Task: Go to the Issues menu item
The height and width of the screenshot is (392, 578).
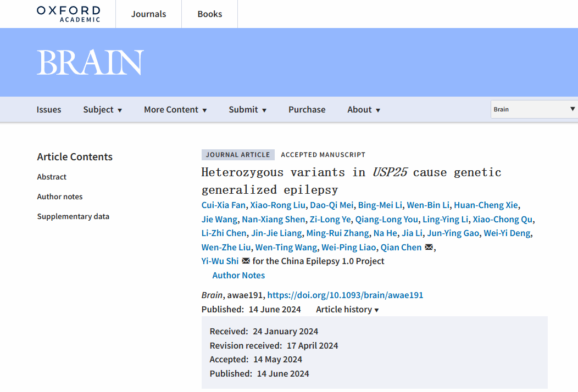Action: coord(49,110)
